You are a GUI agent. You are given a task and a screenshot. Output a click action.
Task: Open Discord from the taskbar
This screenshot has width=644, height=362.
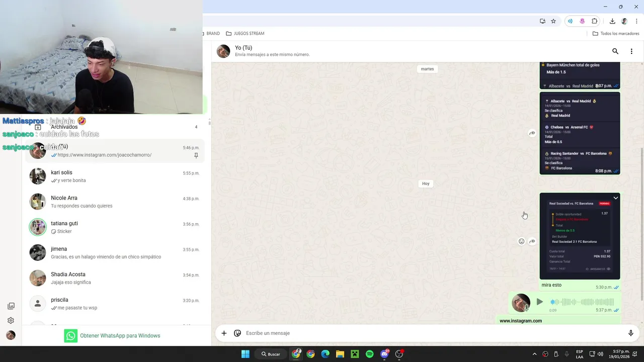(384, 354)
